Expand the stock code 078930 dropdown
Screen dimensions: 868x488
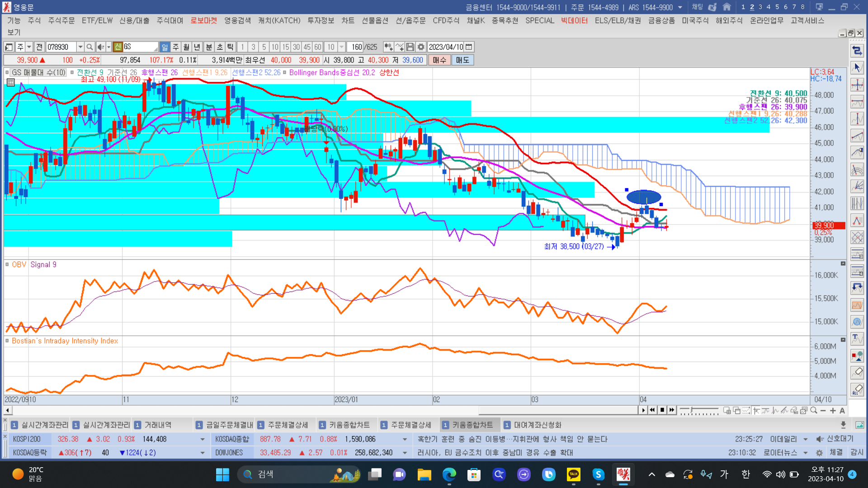[80, 47]
